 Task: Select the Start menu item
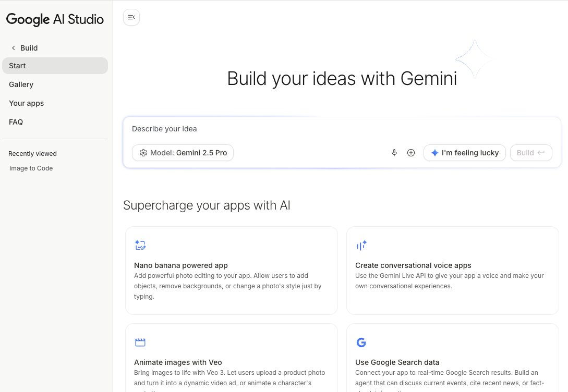coord(55,66)
